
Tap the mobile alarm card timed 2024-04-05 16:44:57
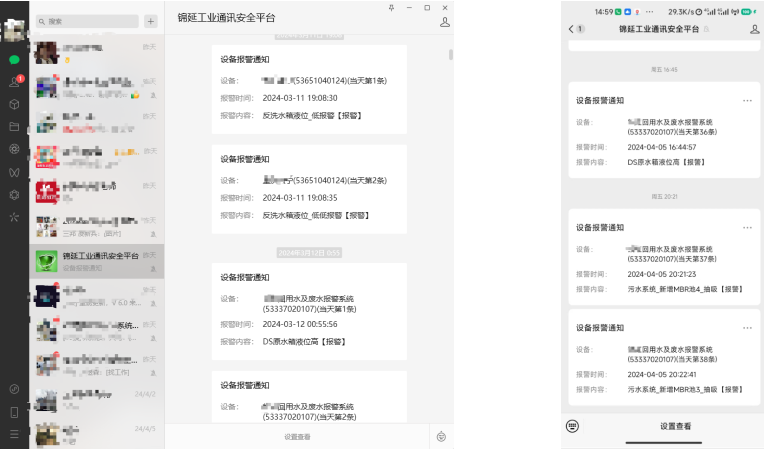click(664, 130)
